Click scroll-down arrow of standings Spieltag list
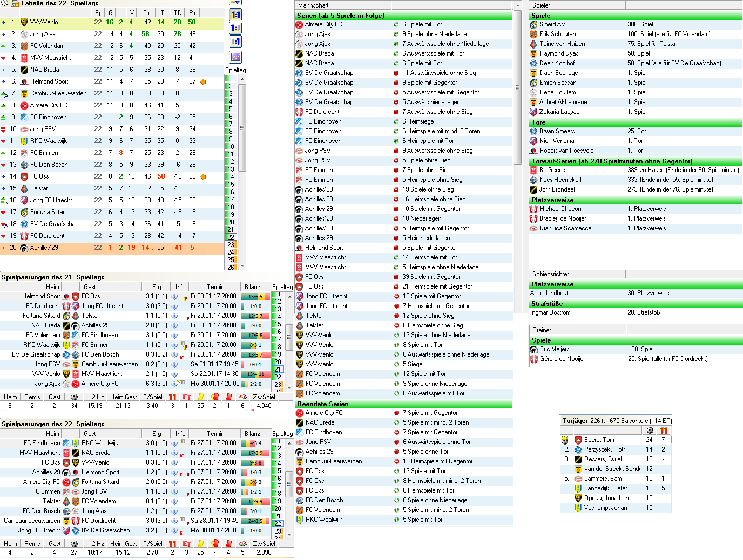This screenshot has width=743, height=560. point(242,266)
